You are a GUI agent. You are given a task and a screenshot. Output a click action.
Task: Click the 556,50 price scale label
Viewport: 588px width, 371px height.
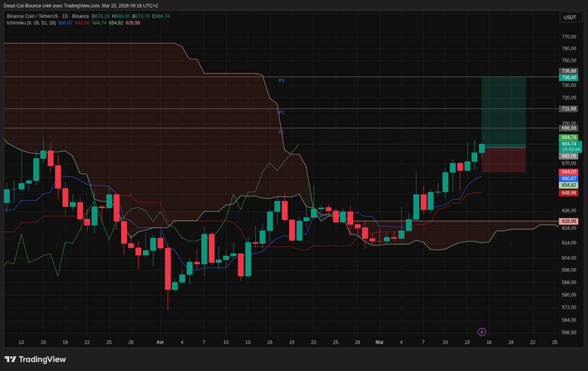[569, 332]
